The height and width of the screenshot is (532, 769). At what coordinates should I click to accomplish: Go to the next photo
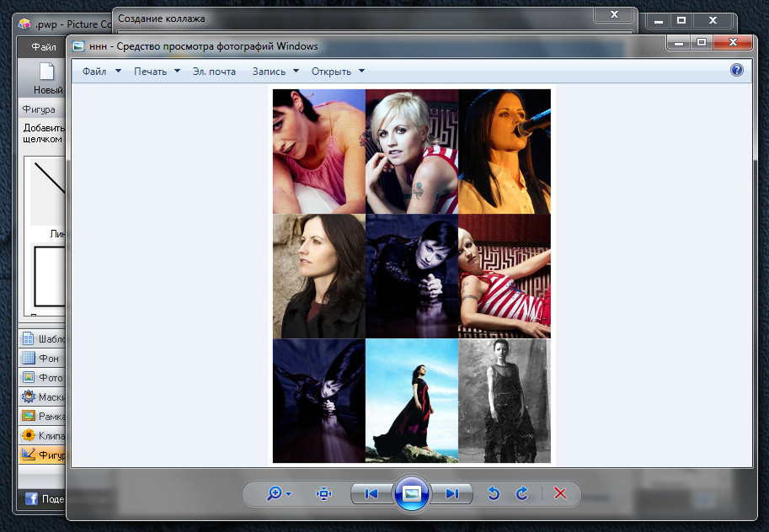(451, 494)
